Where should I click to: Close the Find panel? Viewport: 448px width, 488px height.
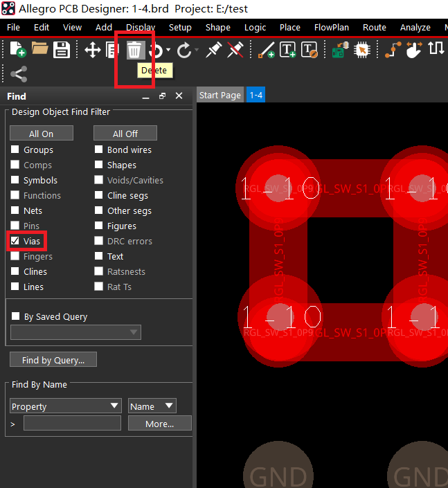coord(179,96)
